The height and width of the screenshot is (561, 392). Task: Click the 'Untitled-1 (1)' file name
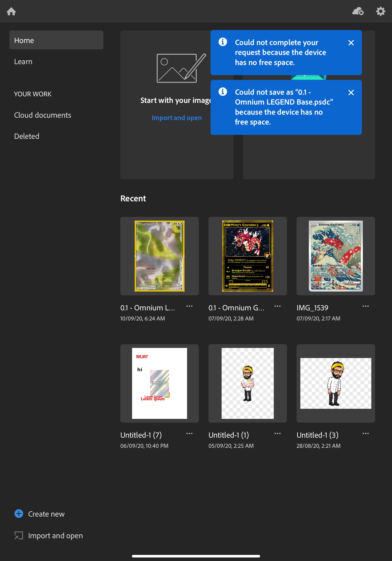point(229,435)
